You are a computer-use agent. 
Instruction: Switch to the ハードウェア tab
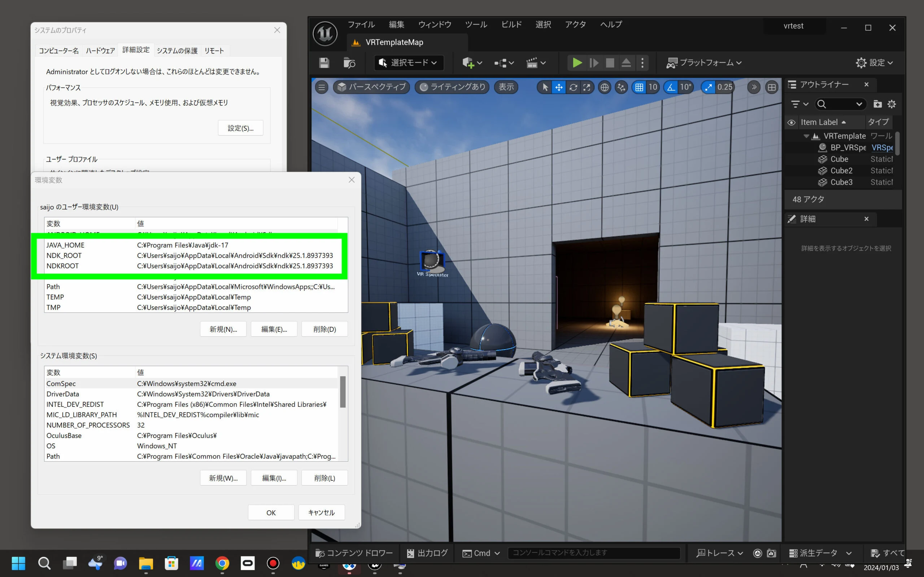click(100, 51)
